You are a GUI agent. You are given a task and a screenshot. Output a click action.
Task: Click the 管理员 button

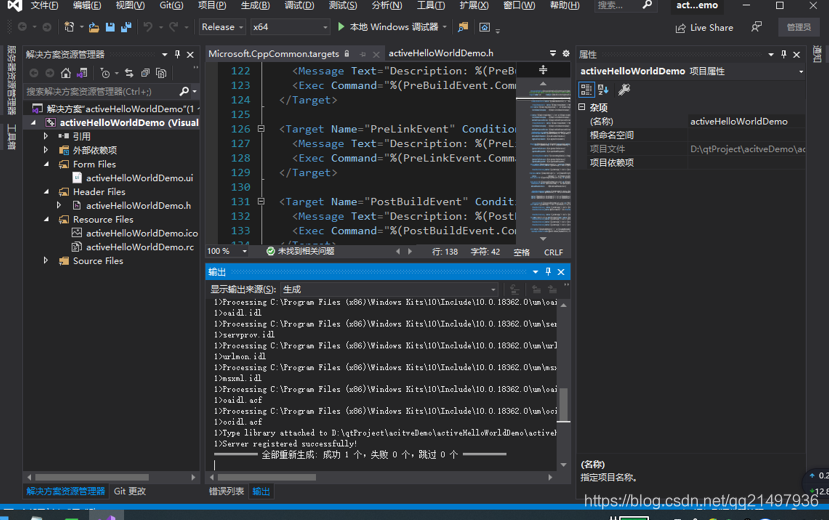point(798,27)
